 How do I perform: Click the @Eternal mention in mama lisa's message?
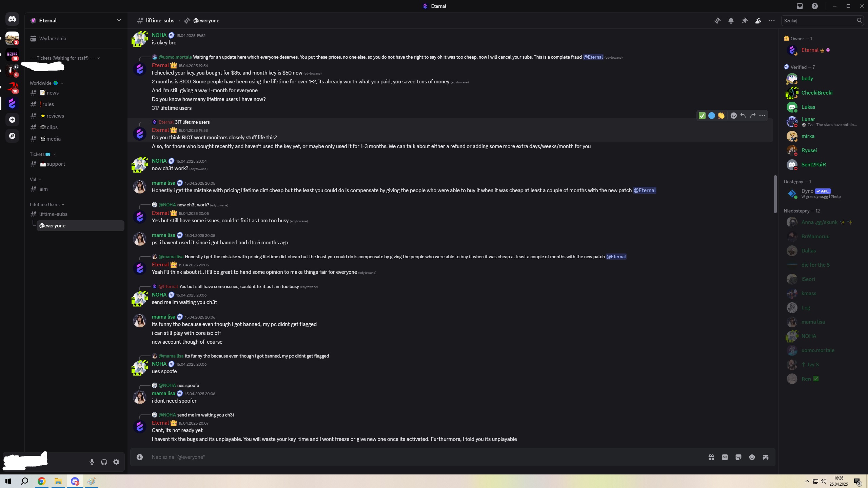[644, 190]
